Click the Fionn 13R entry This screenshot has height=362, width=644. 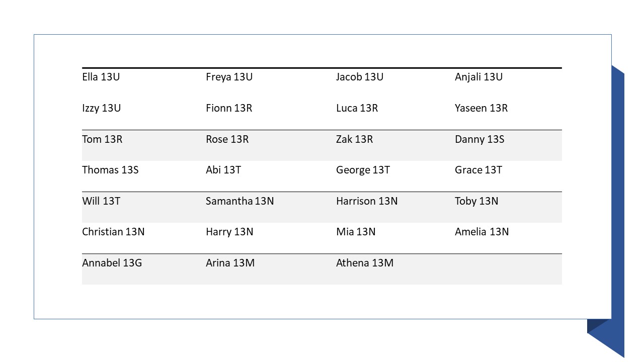229,108
